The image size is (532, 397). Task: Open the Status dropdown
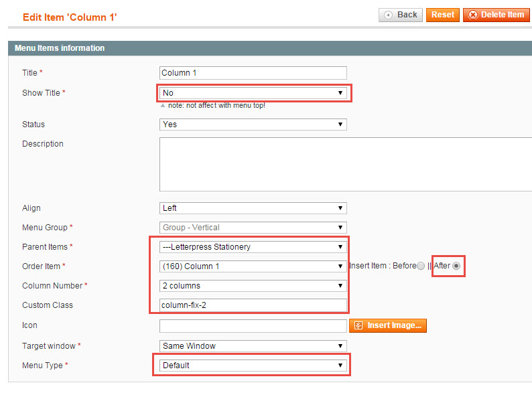[253, 125]
